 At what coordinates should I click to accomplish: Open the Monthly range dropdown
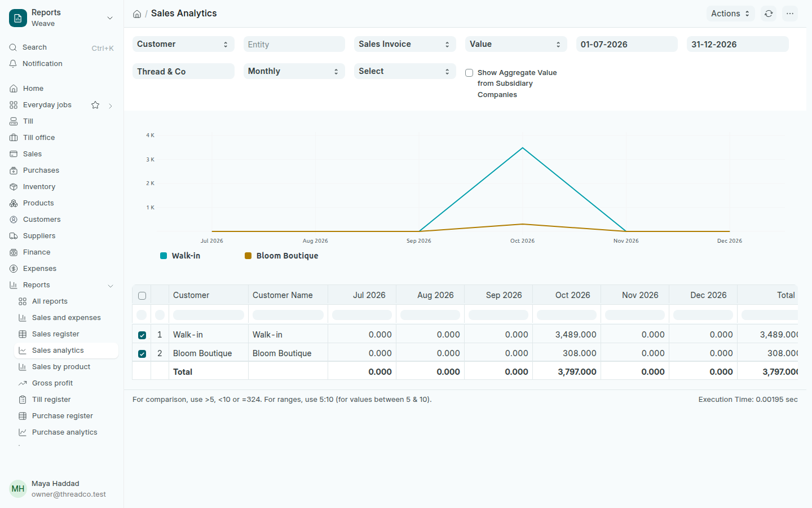(294, 71)
